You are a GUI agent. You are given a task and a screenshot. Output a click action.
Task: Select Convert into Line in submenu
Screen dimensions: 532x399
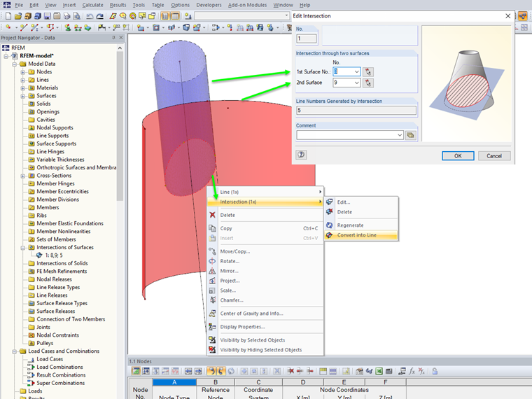tap(361, 235)
